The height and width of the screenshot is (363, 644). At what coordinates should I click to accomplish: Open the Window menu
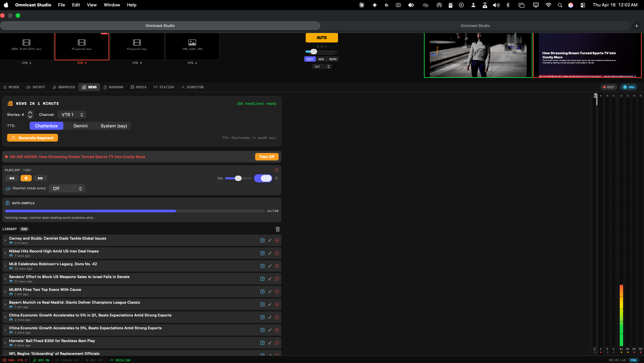112,5
